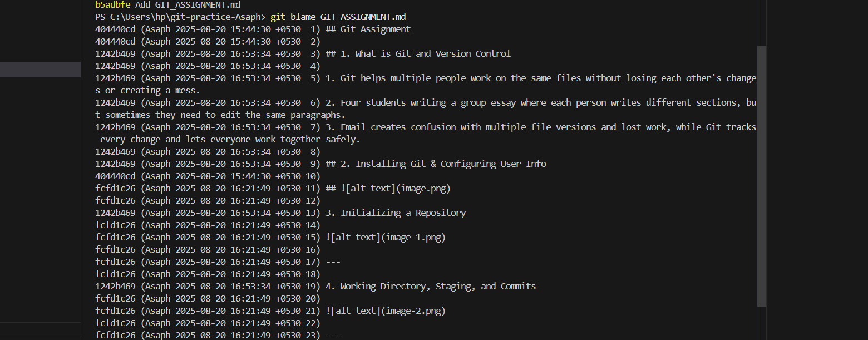Screen dimensions: 868x340
Task: Click commit hash 1242b469 on blame line 13
Action: [115, 213]
